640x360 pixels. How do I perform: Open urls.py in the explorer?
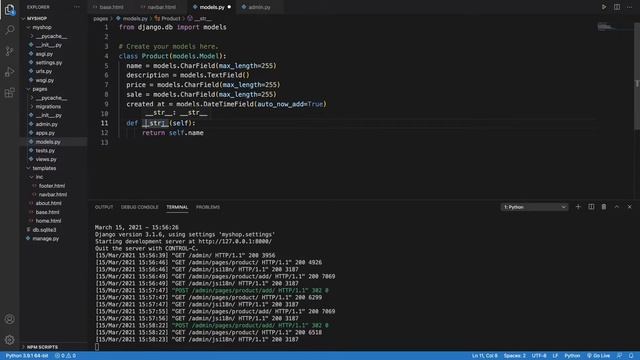tap(44, 71)
